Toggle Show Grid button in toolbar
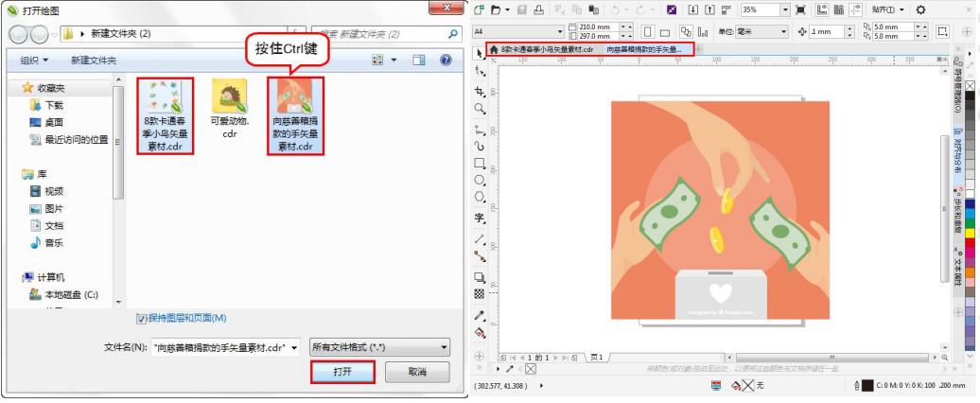The width and height of the screenshot is (980, 403). point(839,9)
